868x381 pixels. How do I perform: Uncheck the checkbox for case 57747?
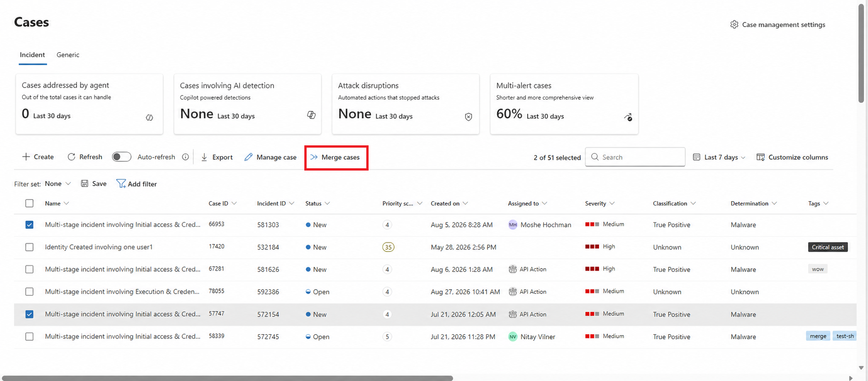(x=29, y=314)
